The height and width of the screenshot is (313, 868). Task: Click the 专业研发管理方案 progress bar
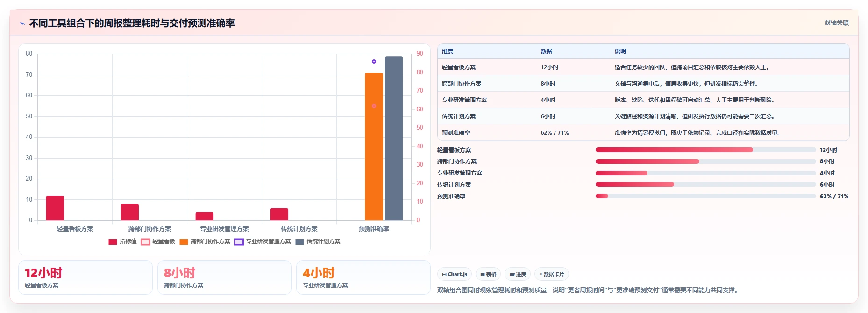pos(705,173)
